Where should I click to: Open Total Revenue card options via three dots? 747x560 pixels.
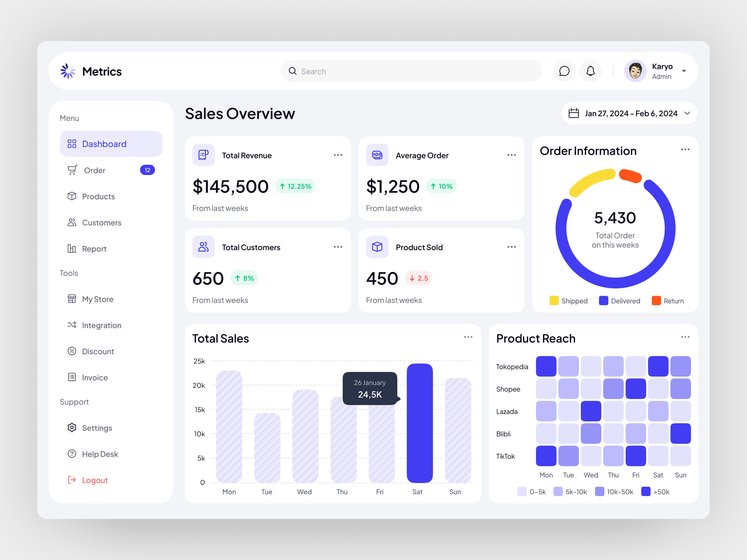click(x=338, y=155)
